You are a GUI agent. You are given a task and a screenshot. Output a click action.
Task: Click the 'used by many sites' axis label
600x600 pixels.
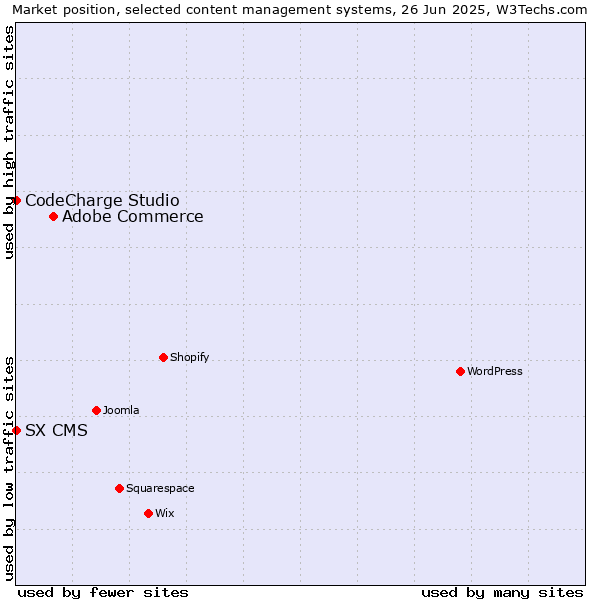[502, 593]
